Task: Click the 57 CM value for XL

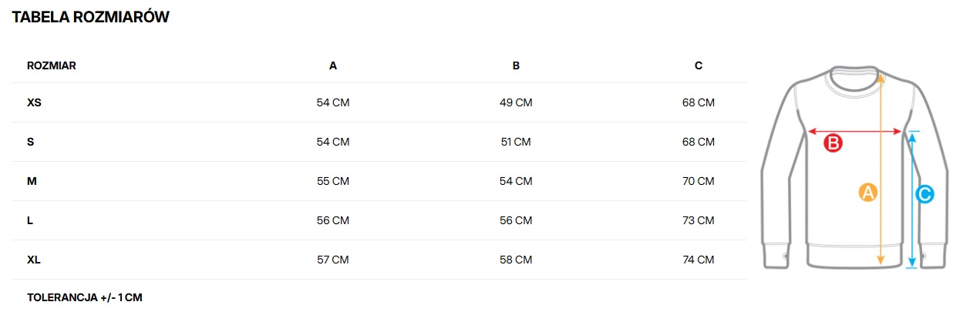Action: click(333, 260)
